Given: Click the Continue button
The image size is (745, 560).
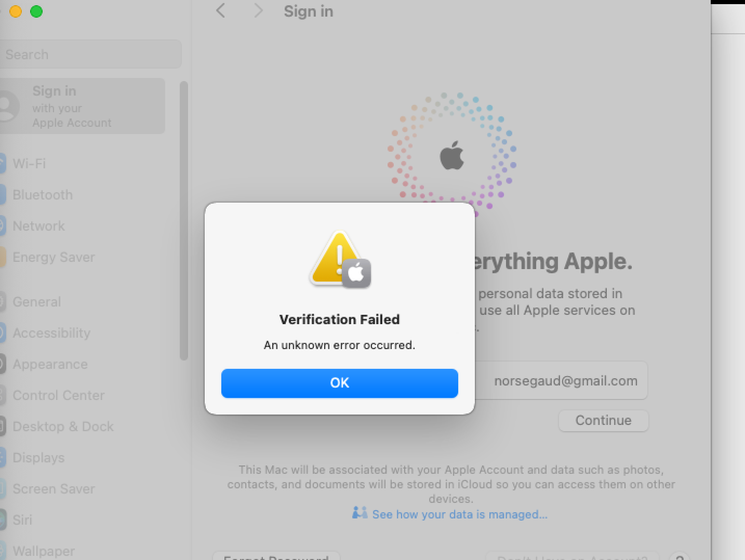Looking at the screenshot, I should [603, 420].
